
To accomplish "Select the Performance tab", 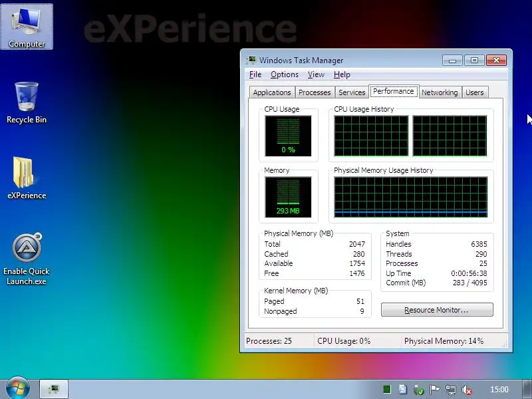I will coord(394,91).
